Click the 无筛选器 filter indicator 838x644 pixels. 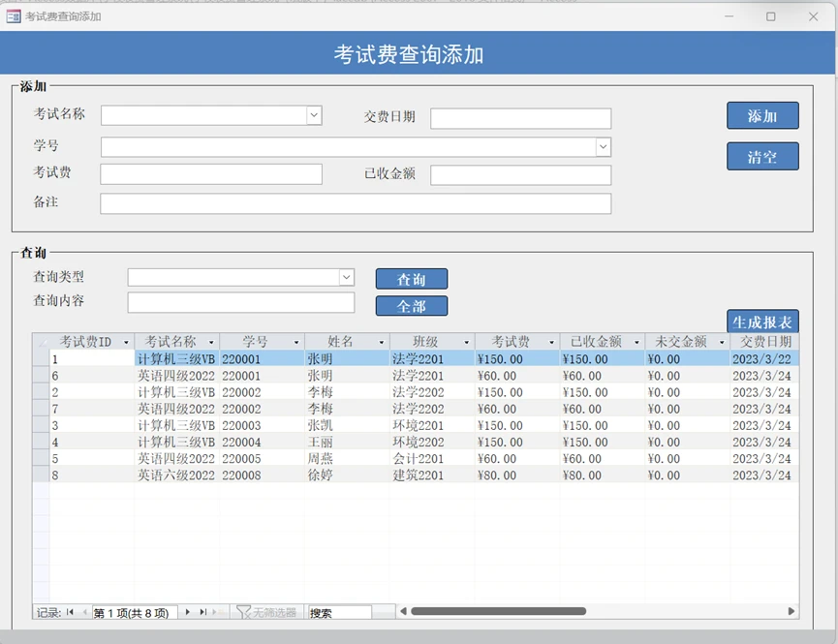pyautogui.click(x=266, y=612)
